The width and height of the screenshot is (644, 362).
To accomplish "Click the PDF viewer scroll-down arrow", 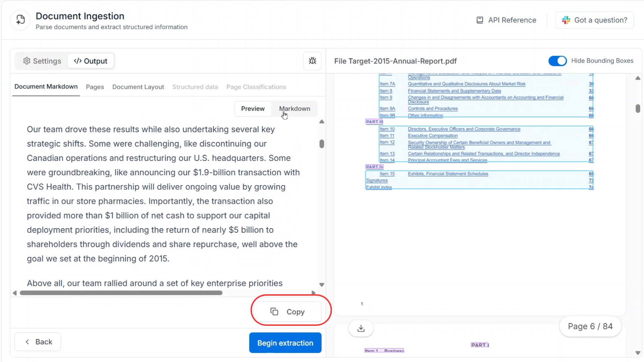I will point(638,353).
